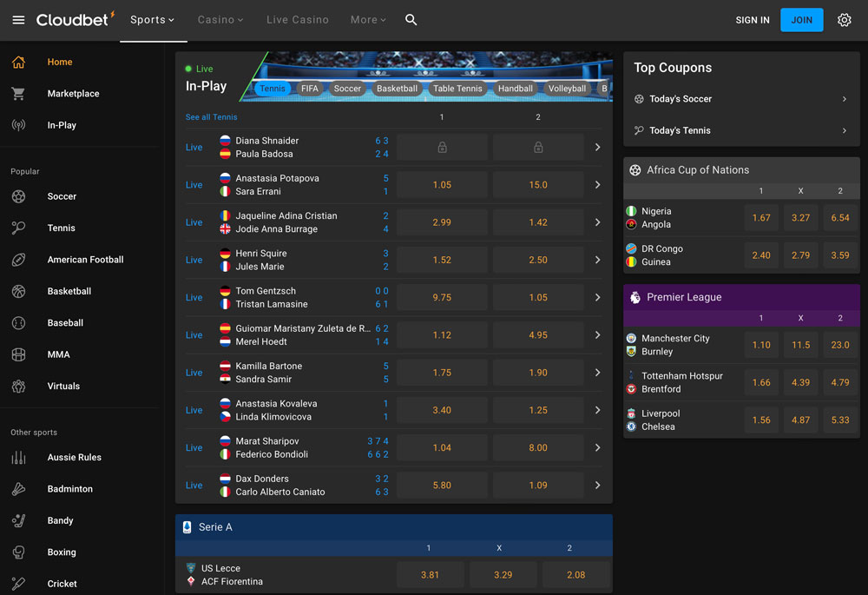Expand the Squire vs Marie match arrow

point(597,260)
